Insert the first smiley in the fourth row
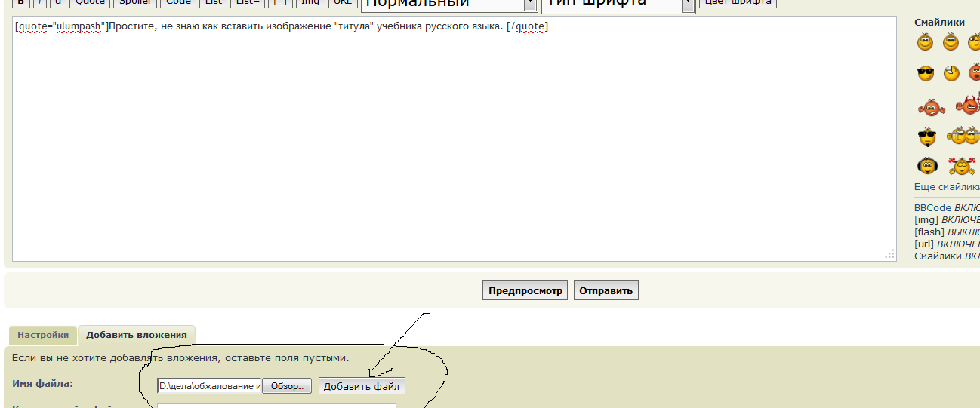980x408 pixels. 926,137
